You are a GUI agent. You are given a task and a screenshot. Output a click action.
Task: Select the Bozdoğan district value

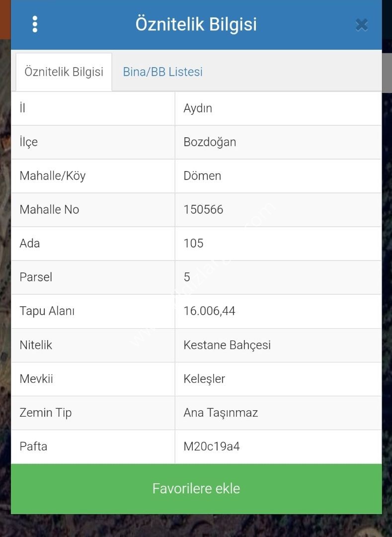210,142
